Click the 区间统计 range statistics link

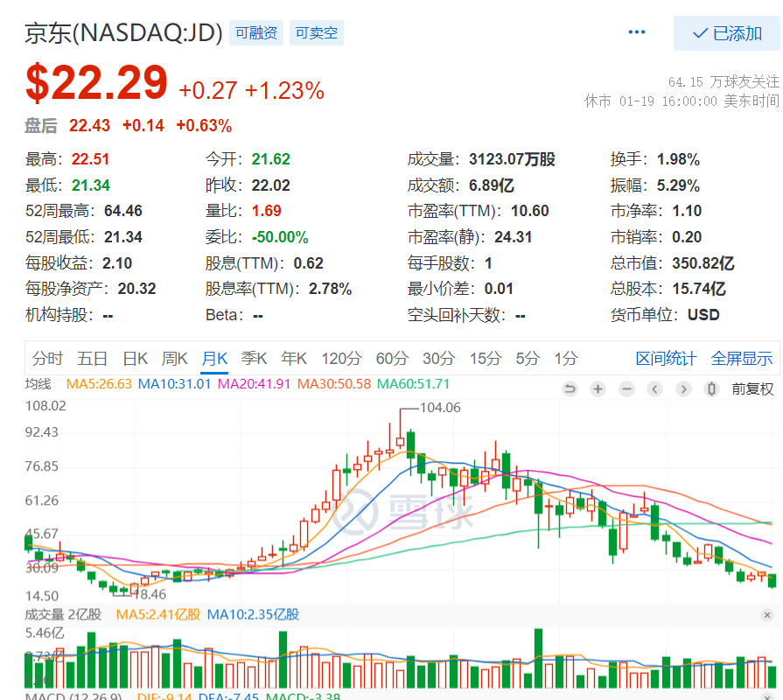pos(666,358)
